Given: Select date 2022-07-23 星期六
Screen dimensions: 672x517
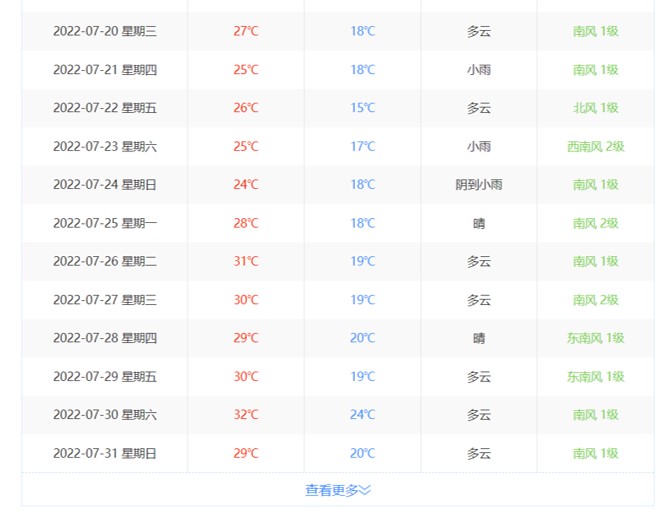Looking at the screenshot, I should tap(105, 147).
